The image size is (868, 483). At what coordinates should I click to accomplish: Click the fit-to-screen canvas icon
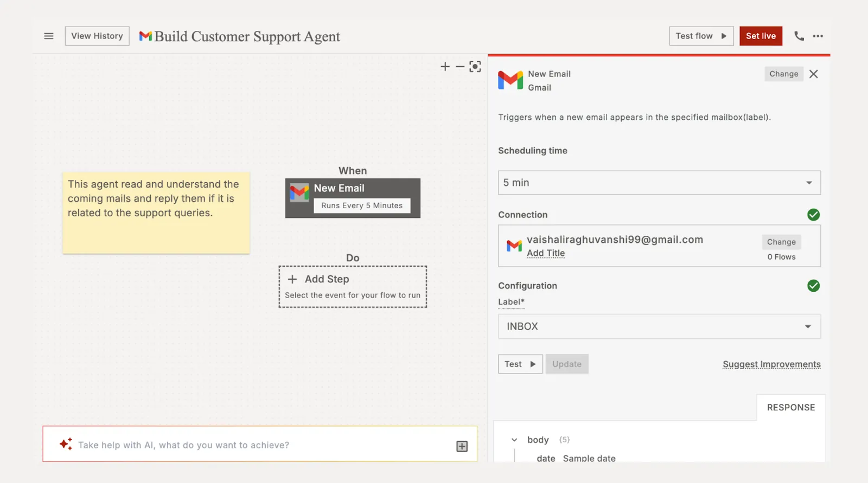[475, 67]
